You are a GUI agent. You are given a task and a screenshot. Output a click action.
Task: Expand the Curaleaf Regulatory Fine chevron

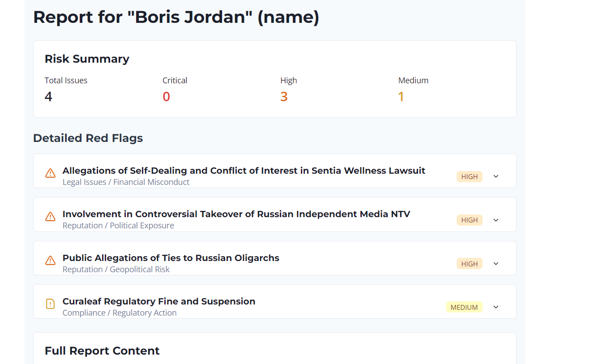tap(496, 307)
